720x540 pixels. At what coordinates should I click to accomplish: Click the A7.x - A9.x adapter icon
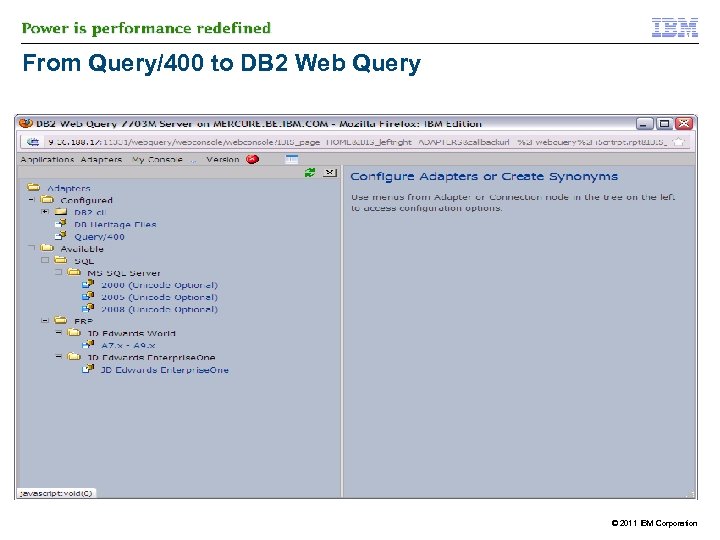point(88,344)
